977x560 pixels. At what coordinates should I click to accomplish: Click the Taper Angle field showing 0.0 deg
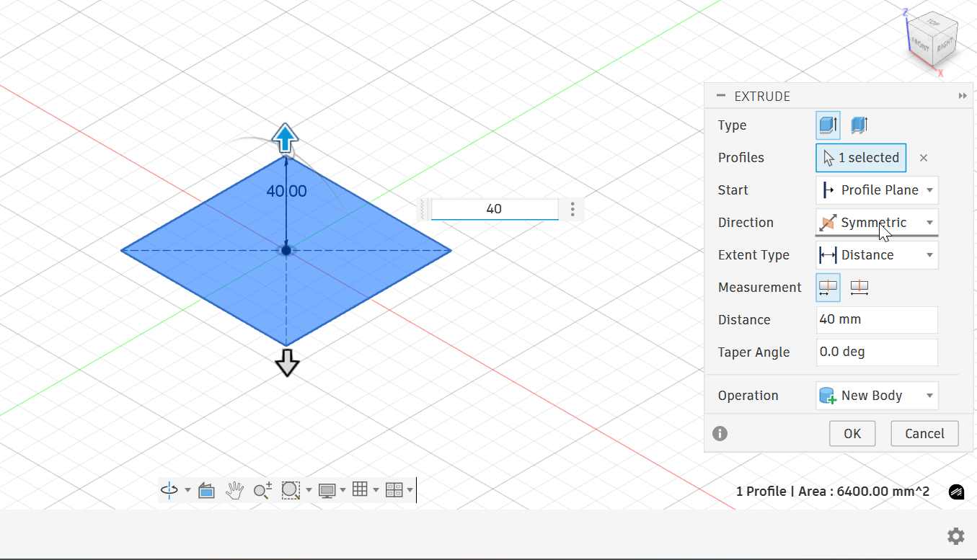(x=877, y=352)
